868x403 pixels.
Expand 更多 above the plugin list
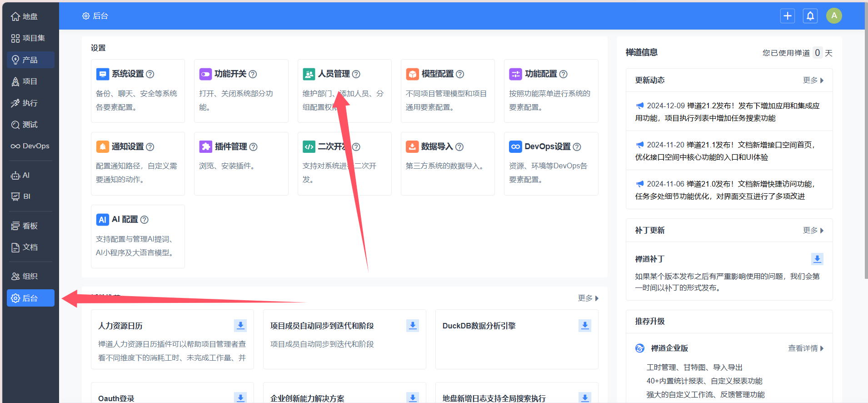(588, 298)
